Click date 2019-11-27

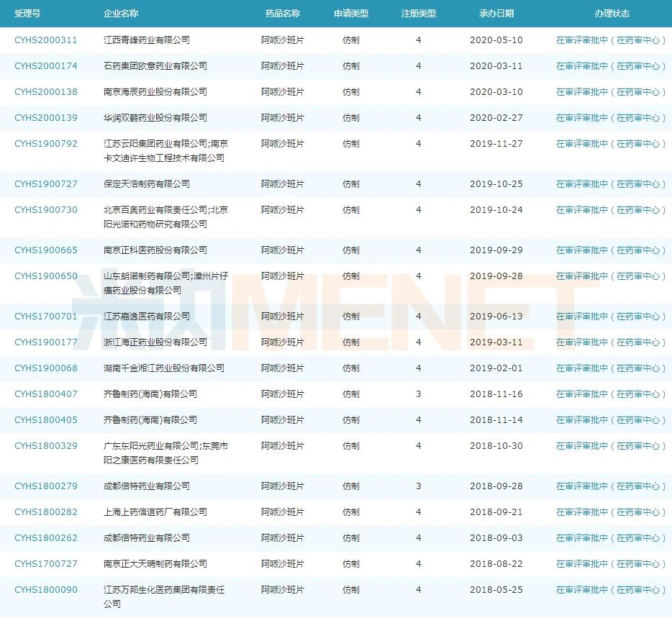[496, 144]
